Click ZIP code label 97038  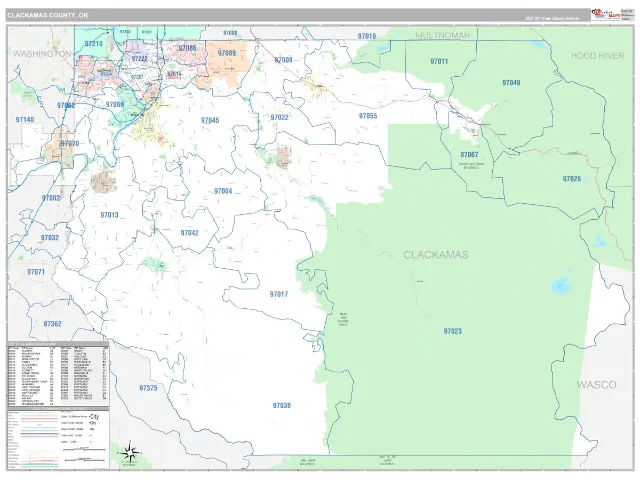[282, 406]
